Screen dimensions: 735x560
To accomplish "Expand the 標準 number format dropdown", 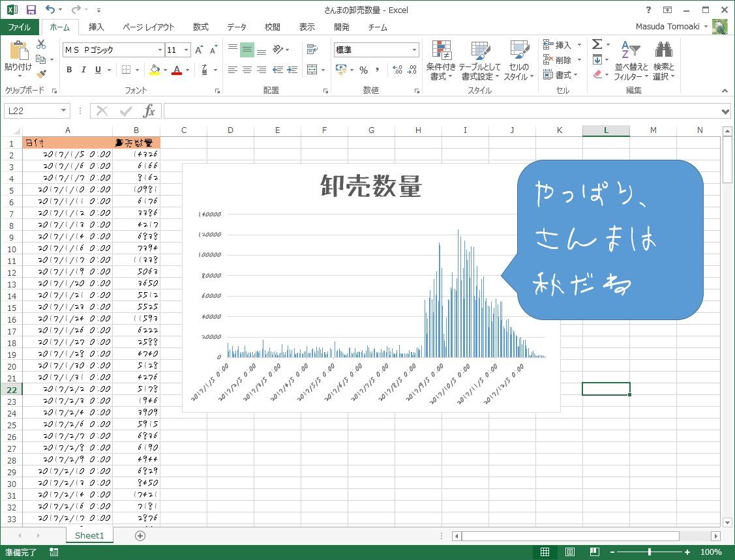I will click(x=414, y=50).
